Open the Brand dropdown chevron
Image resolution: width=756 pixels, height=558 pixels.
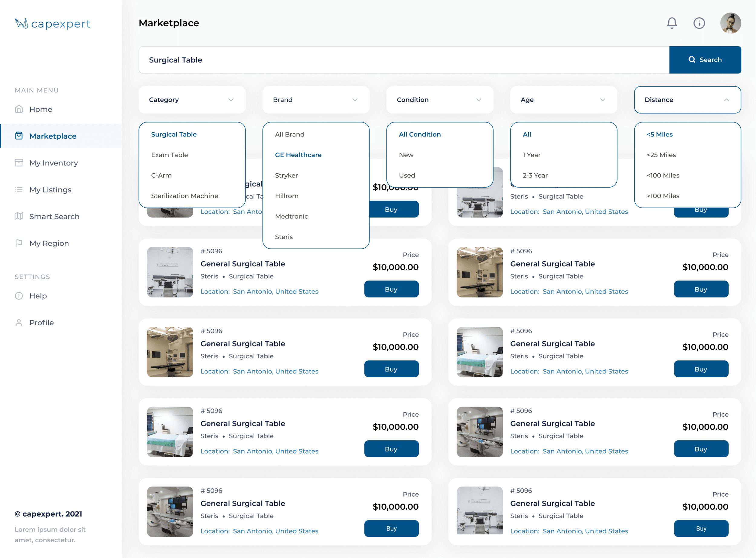coord(354,100)
